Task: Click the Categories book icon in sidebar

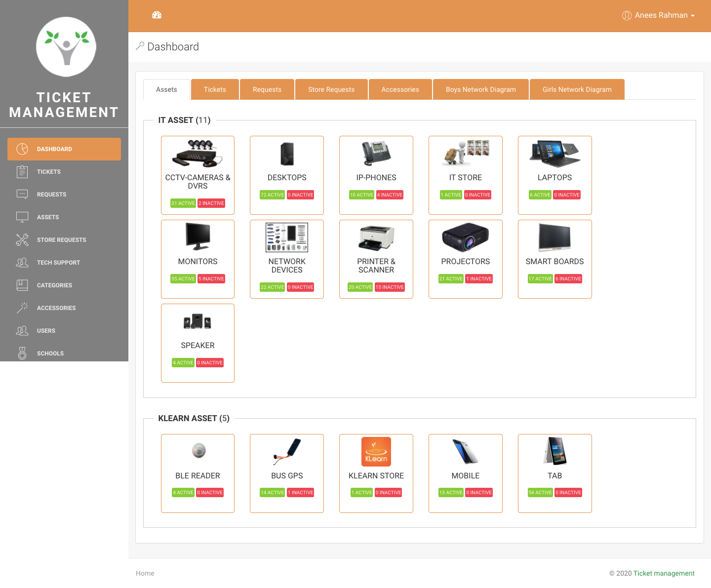Action: point(22,285)
